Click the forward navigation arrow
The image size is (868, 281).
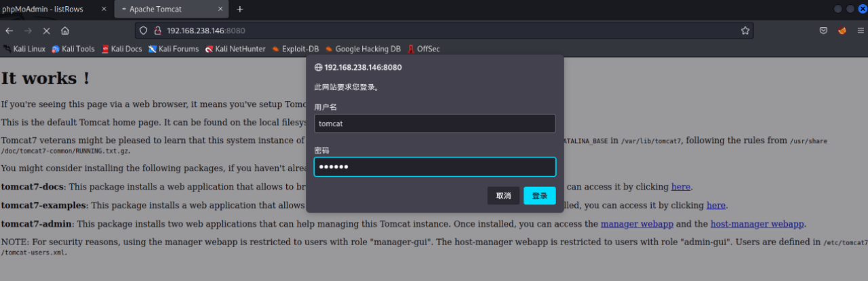28,30
